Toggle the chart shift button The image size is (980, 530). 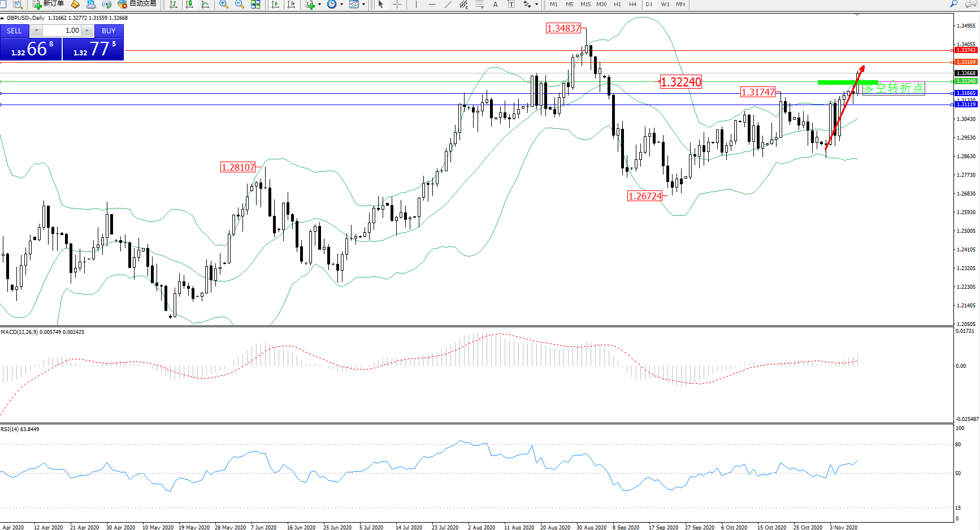291,5
